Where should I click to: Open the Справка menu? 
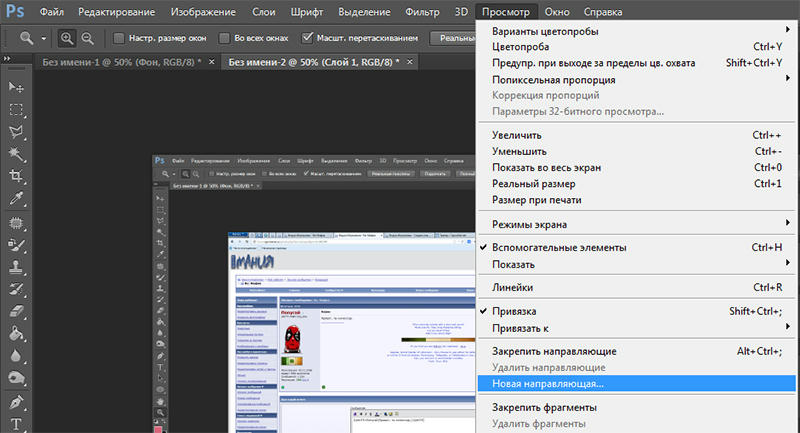click(x=603, y=11)
